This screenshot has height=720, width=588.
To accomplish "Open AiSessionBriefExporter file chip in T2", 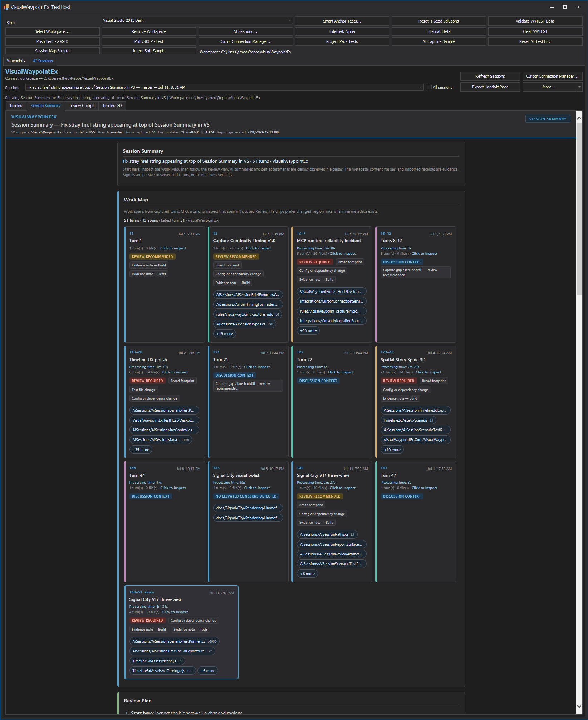I will coord(248,295).
